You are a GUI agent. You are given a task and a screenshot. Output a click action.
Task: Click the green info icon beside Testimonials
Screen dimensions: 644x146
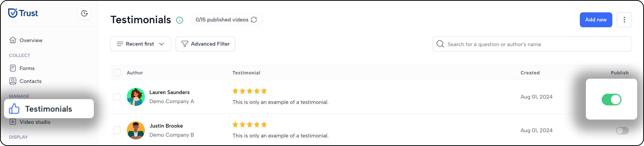(180, 20)
